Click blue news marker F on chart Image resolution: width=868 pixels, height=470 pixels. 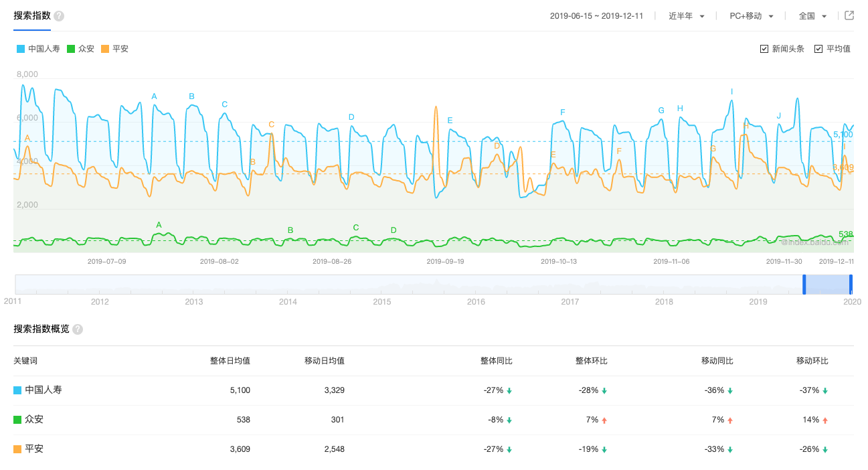563,112
